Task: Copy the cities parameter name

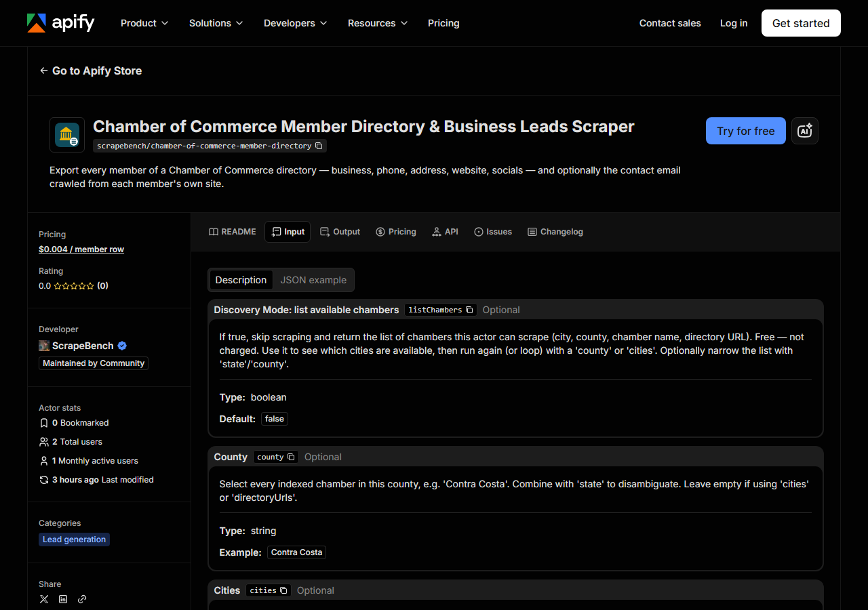Action: [x=283, y=590]
